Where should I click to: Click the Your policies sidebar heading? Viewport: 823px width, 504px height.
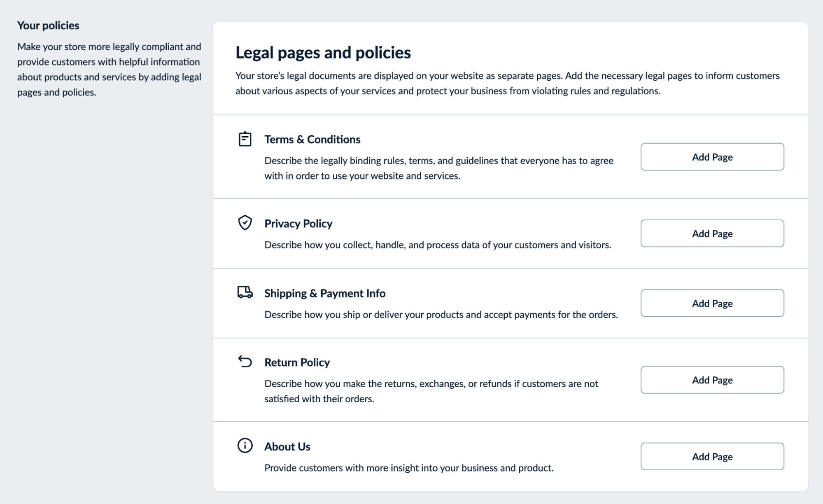point(49,25)
